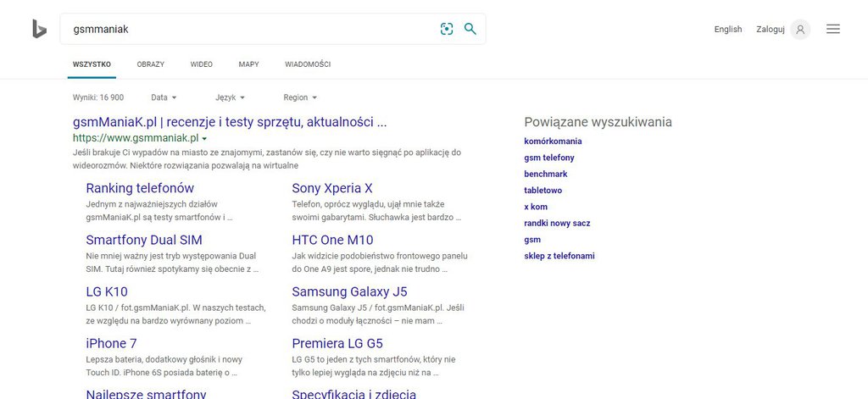The image size is (868, 399).
Task: Click the Powiązane wyszukiwania heading
Action: 598,122
